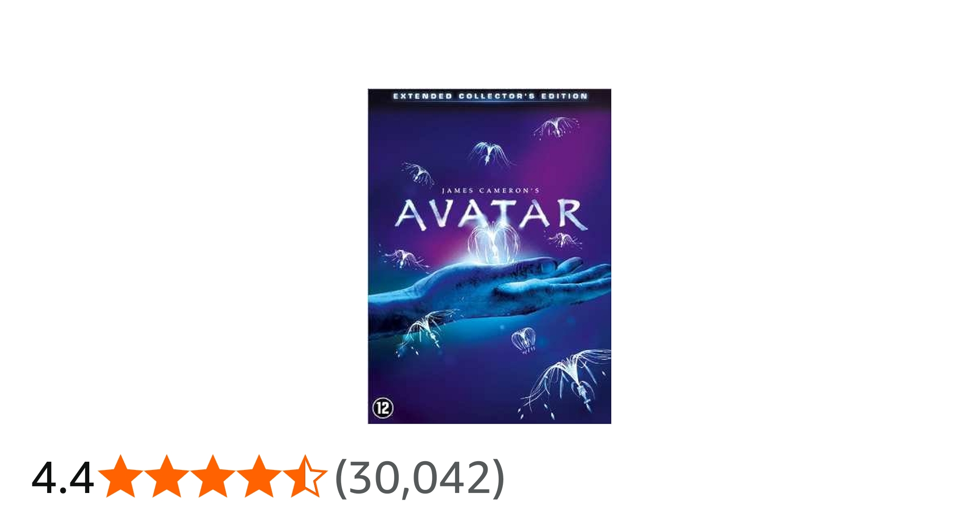This screenshot has height=513, width=980.
Task: Click the woodsprite left of the glowing seed
Action: click(x=405, y=258)
